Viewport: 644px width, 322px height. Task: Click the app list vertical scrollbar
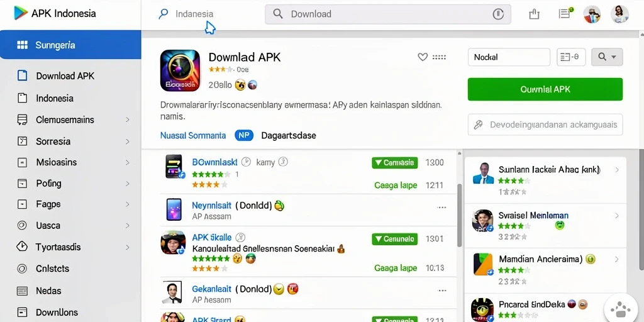click(x=460, y=216)
